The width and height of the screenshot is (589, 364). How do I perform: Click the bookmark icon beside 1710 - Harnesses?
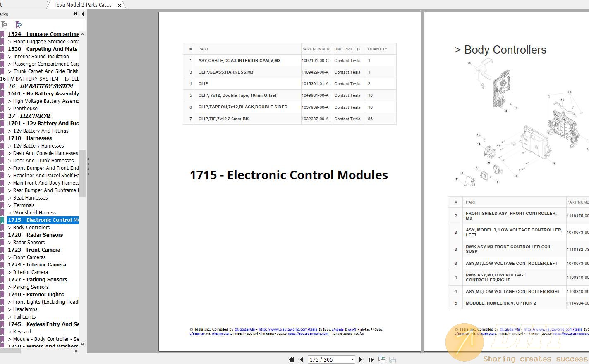(2, 138)
